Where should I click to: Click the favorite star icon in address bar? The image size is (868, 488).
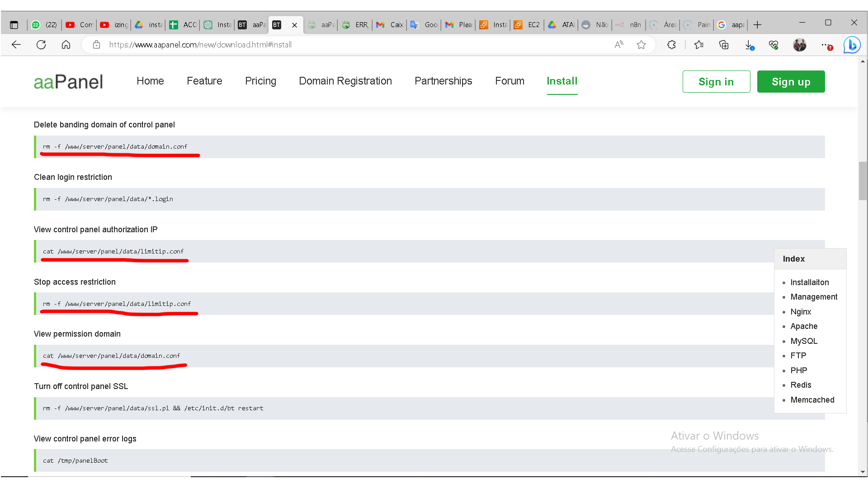point(641,45)
